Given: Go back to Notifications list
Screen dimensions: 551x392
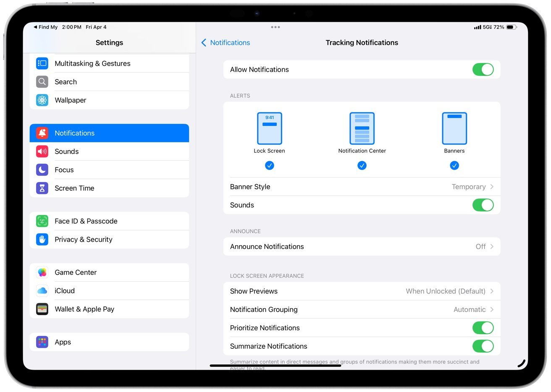Looking at the screenshot, I should (226, 43).
